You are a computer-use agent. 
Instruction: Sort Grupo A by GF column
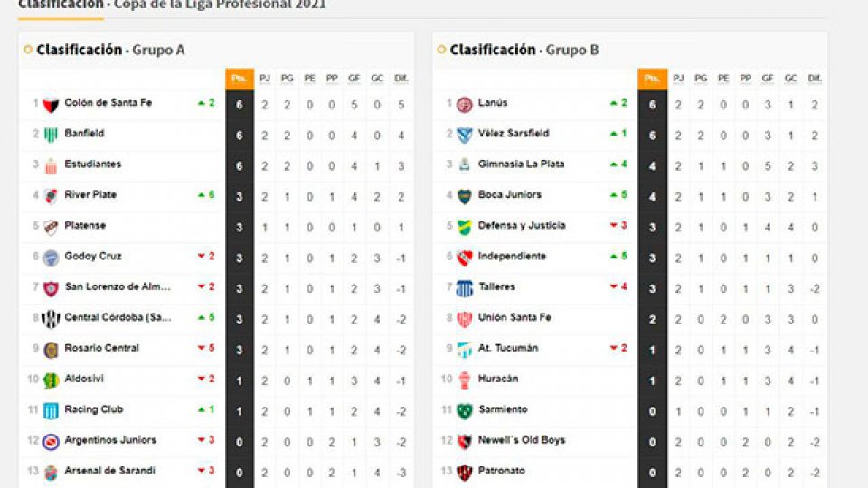click(x=354, y=79)
